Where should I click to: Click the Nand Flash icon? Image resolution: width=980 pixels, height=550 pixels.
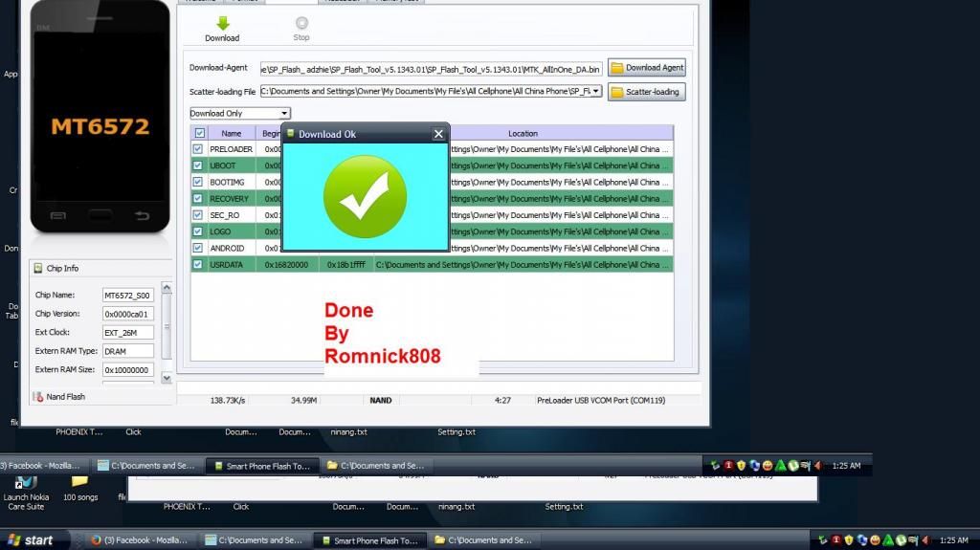point(38,396)
